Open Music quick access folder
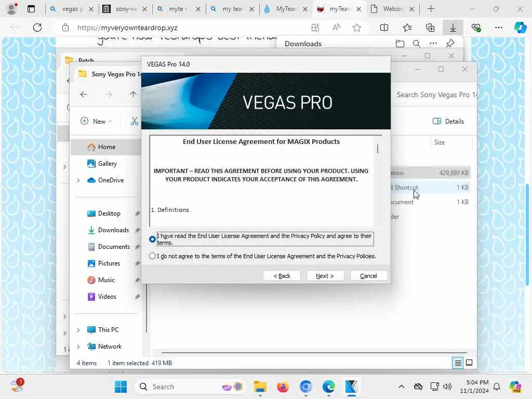Viewport: 532px width, 399px height. point(106,280)
